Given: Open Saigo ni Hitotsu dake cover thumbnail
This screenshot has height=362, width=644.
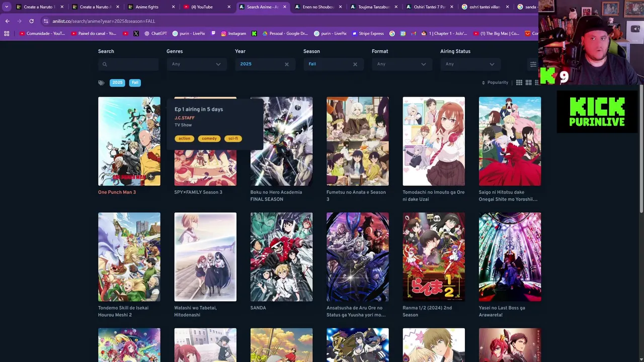Looking at the screenshot, I should [510, 141].
